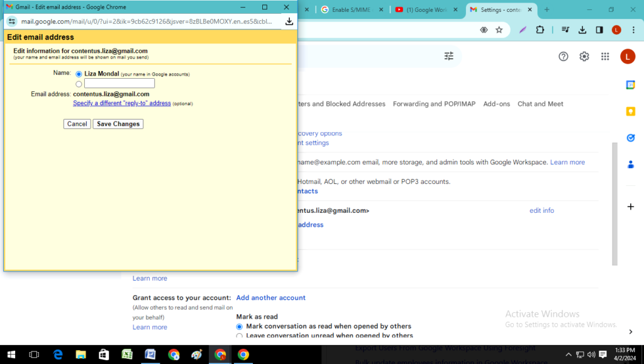Viewport: 644px width, 364px height.
Task: Add a new side panel with plus button
Action: [630, 206]
